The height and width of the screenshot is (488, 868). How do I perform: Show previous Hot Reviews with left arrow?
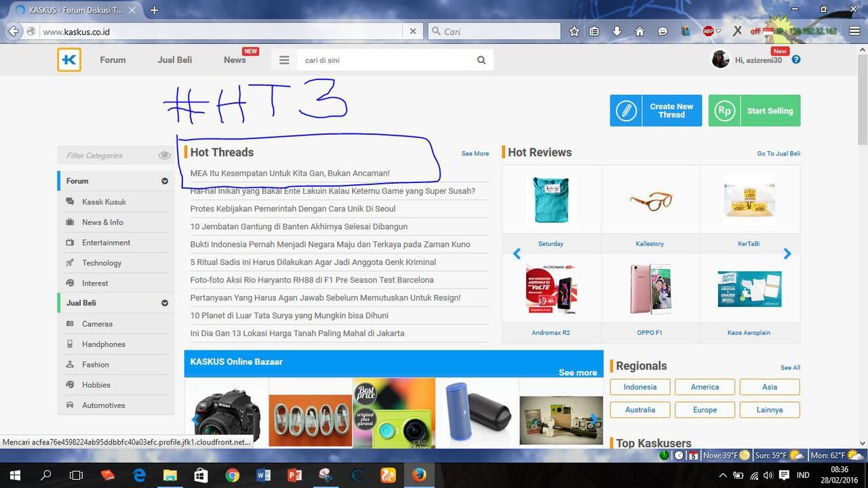[x=517, y=253]
